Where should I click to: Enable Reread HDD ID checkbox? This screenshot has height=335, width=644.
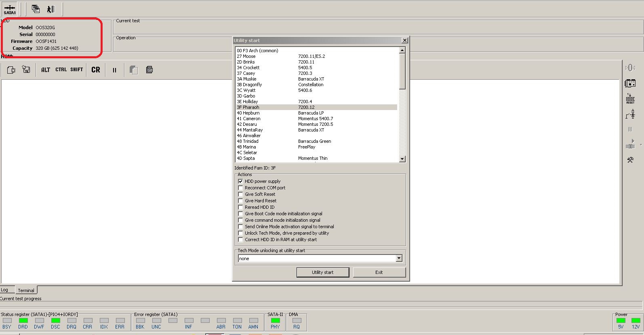click(240, 207)
